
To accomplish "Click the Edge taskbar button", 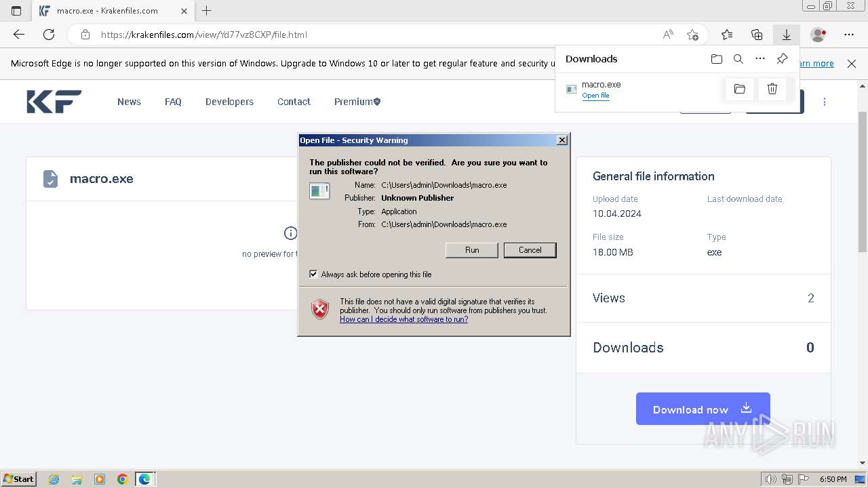I will click(x=145, y=479).
